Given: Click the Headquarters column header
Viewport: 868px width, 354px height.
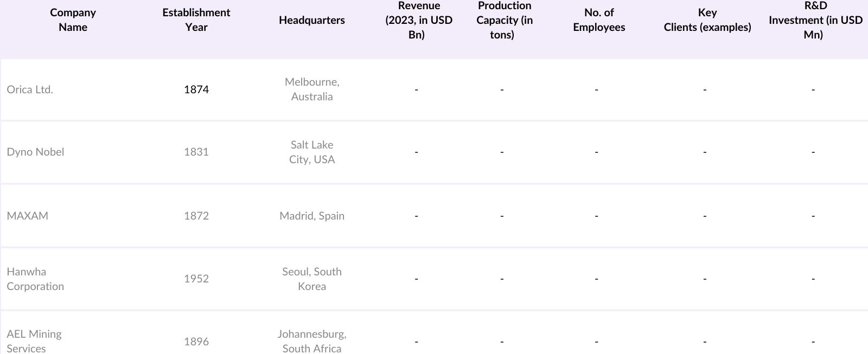Looking at the screenshot, I should coord(311,20).
